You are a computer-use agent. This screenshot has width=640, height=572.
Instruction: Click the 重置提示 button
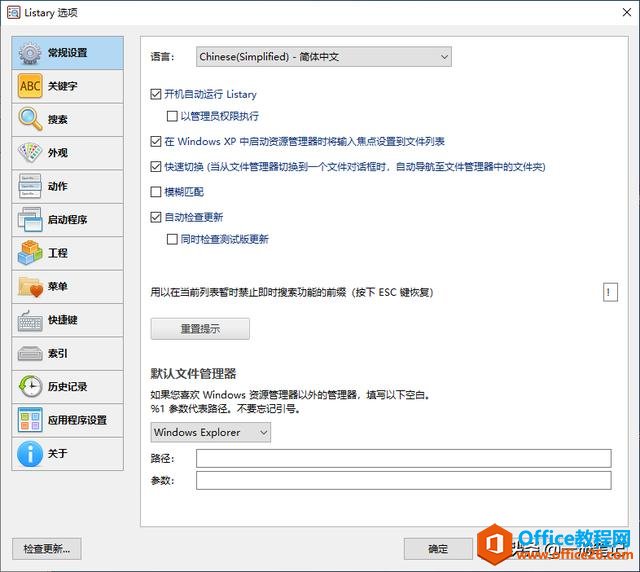click(x=200, y=329)
